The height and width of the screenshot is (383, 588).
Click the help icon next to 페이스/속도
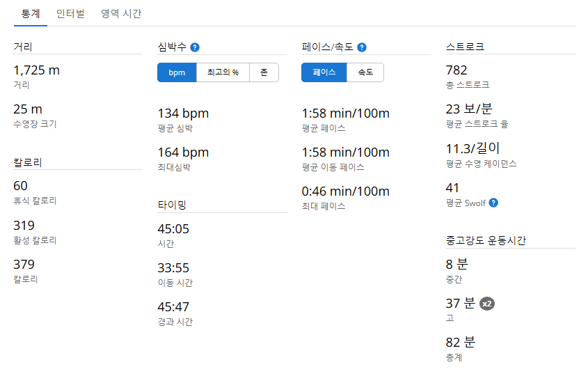coord(362,47)
